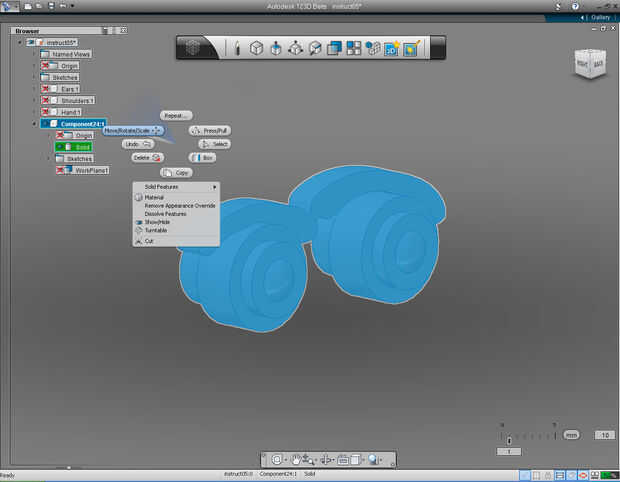Select the Zoom tool in navigation bar
This screenshot has height=482, width=620.
tap(308, 459)
